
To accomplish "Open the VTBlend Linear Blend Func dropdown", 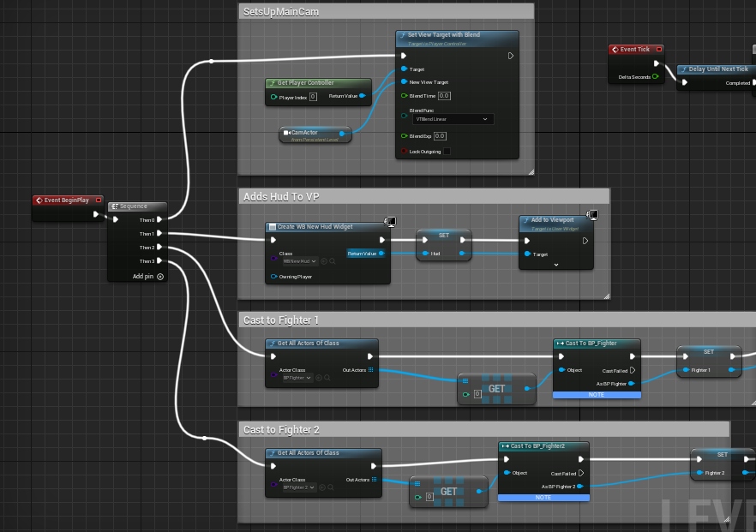I will click(x=453, y=119).
